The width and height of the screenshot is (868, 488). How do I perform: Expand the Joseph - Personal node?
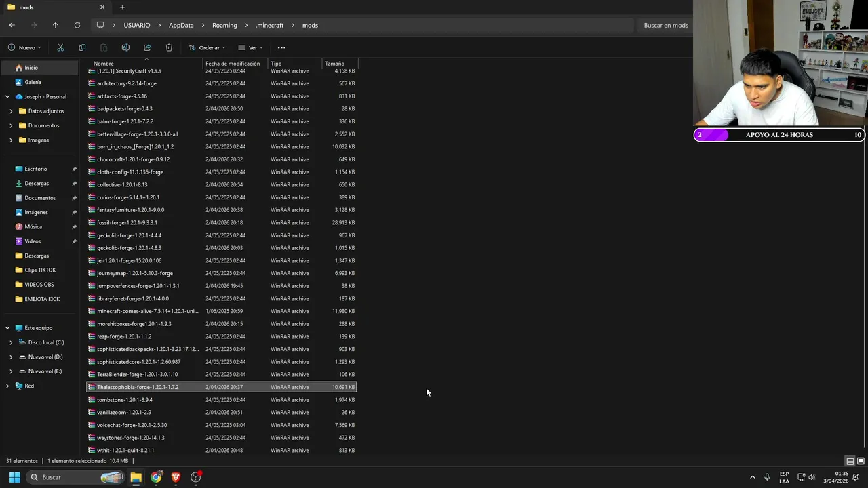click(x=7, y=97)
